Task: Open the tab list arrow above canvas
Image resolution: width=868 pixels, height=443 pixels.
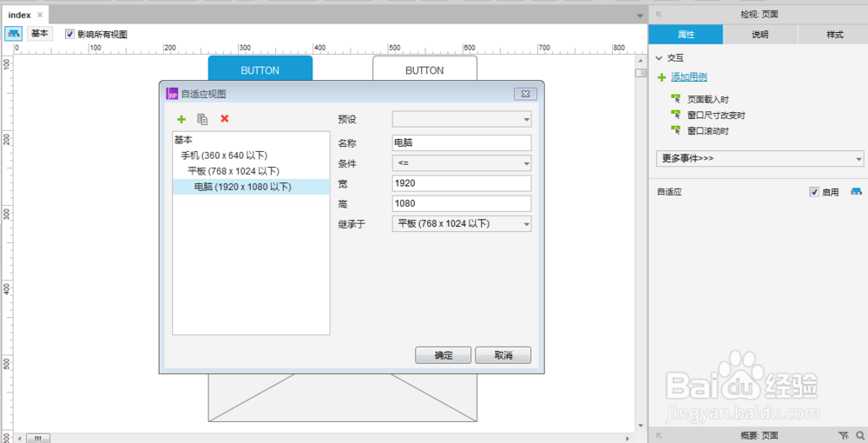Action: pos(641,16)
